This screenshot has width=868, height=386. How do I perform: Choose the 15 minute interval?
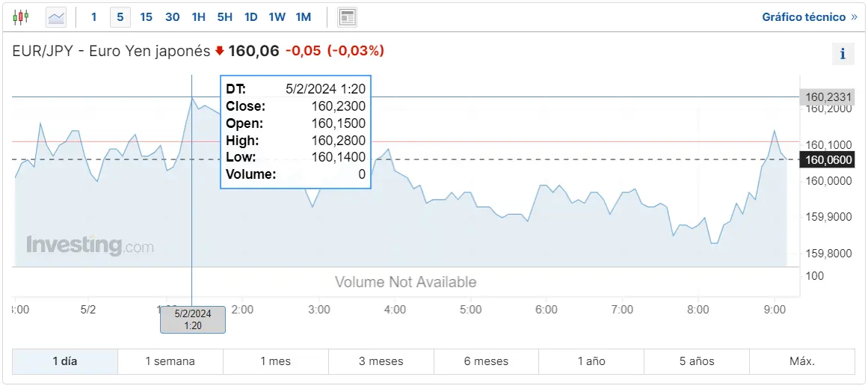[146, 17]
